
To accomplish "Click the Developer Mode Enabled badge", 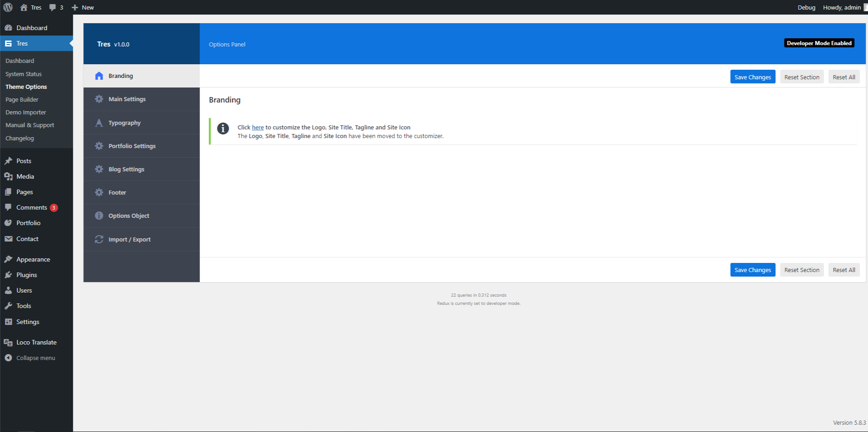I will pyautogui.click(x=819, y=43).
